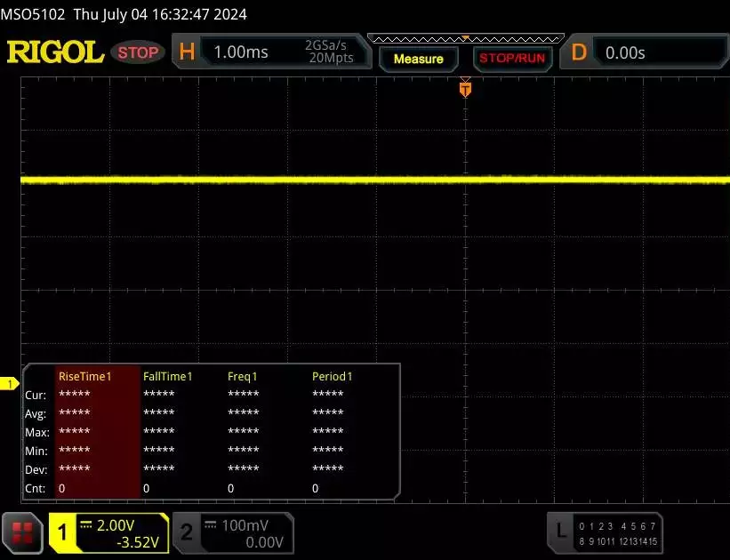The image size is (730, 560).
Task: Click the orange trigger position T marker
Action: tap(465, 89)
